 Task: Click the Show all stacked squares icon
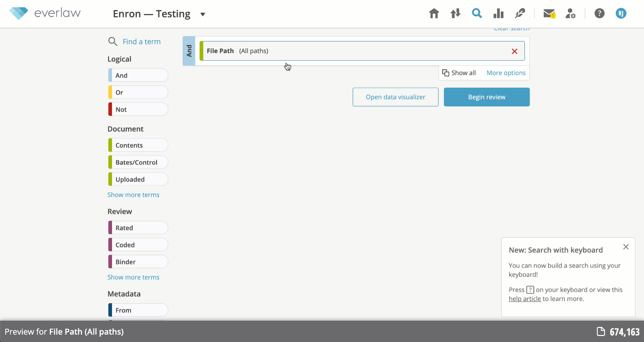click(x=446, y=73)
